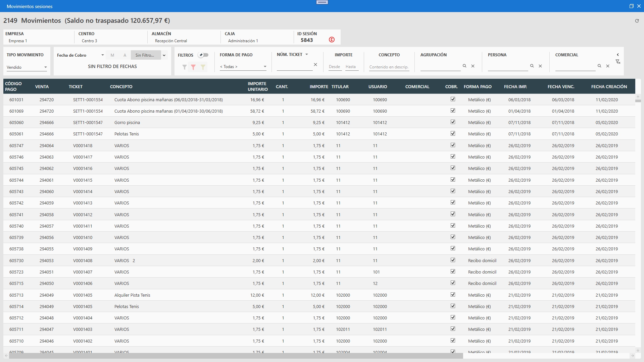Viewport: 644px width, 362px height.
Task: Select the A year filter button
Action: [125, 55]
